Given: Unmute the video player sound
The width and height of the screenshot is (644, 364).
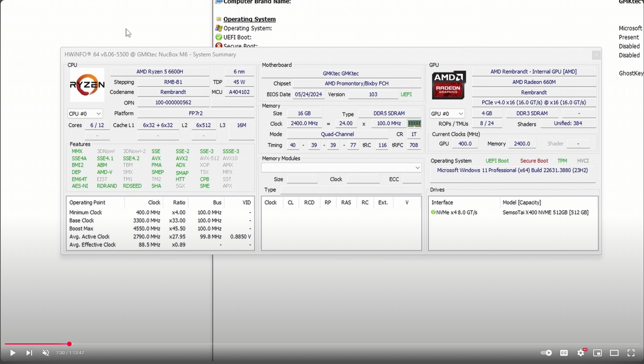Looking at the screenshot, I should click(46, 353).
